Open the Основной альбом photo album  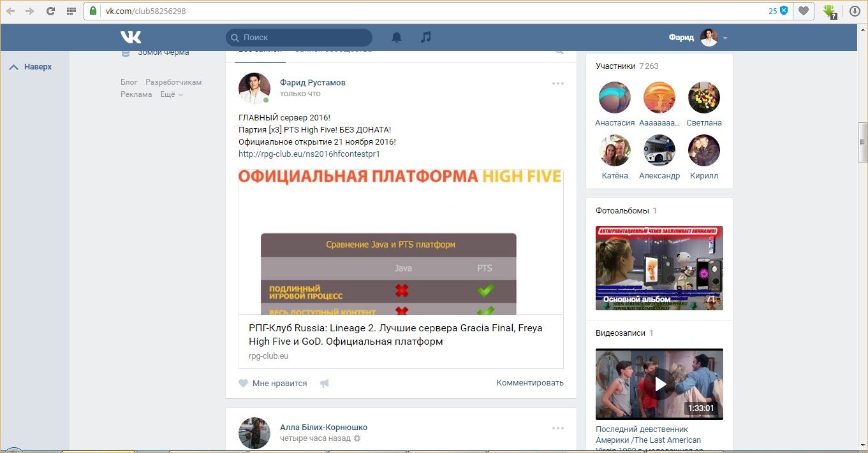point(659,268)
